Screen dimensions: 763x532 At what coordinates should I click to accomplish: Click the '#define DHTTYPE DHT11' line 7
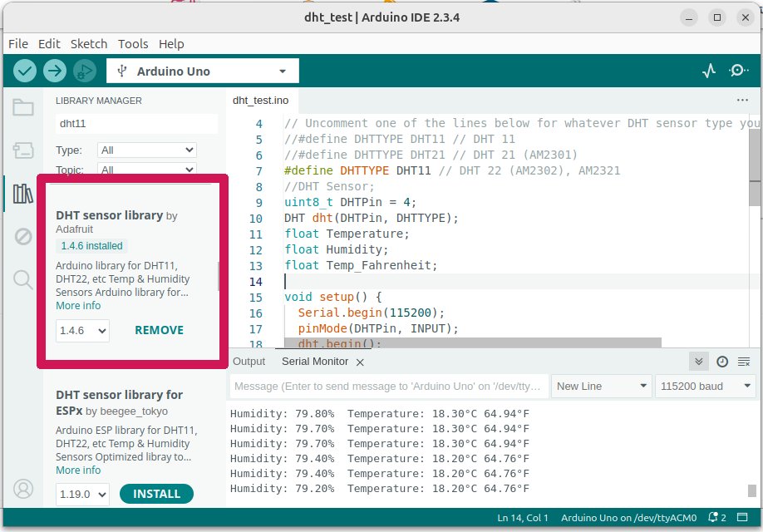click(x=452, y=170)
